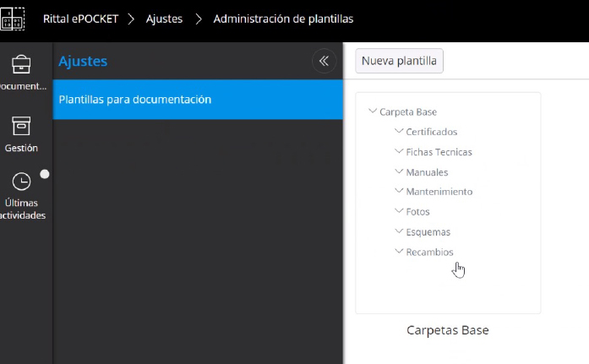The width and height of the screenshot is (589, 364).
Task: Select Plantillas para documentación menu entry
Action: point(198,100)
